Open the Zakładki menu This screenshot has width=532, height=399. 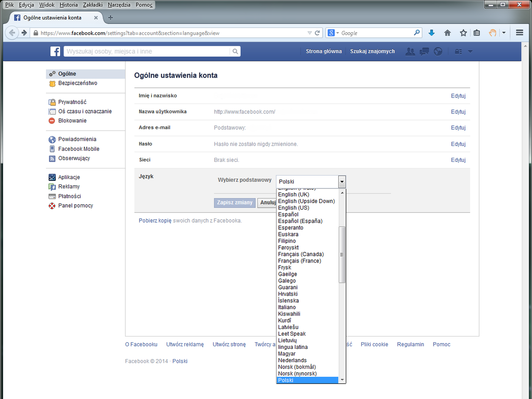(93, 5)
